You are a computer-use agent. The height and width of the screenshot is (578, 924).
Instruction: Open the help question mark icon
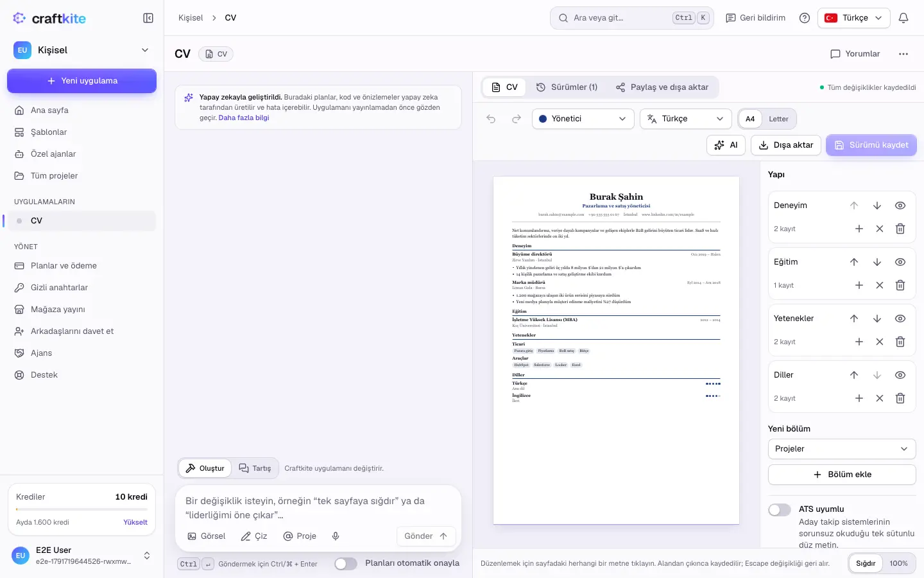pyautogui.click(x=805, y=18)
